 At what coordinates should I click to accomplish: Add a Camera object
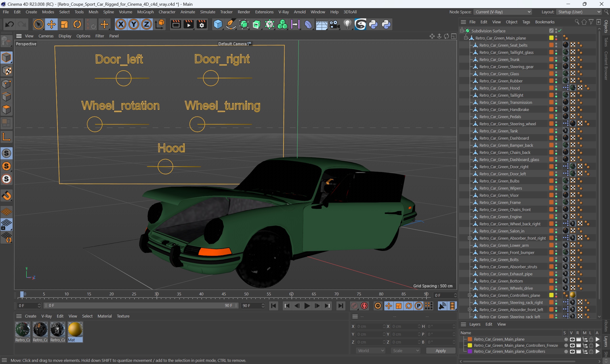[x=334, y=24]
